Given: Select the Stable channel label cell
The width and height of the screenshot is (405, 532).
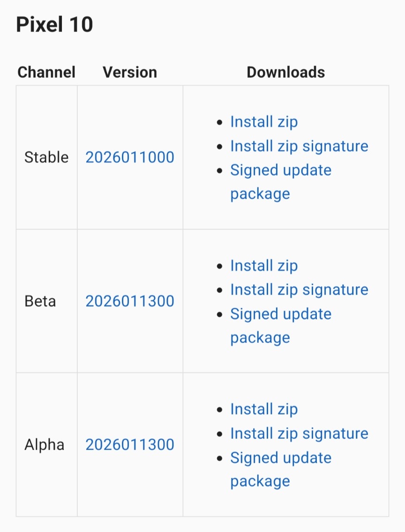Looking at the screenshot, I should click(x=46, y=157).
